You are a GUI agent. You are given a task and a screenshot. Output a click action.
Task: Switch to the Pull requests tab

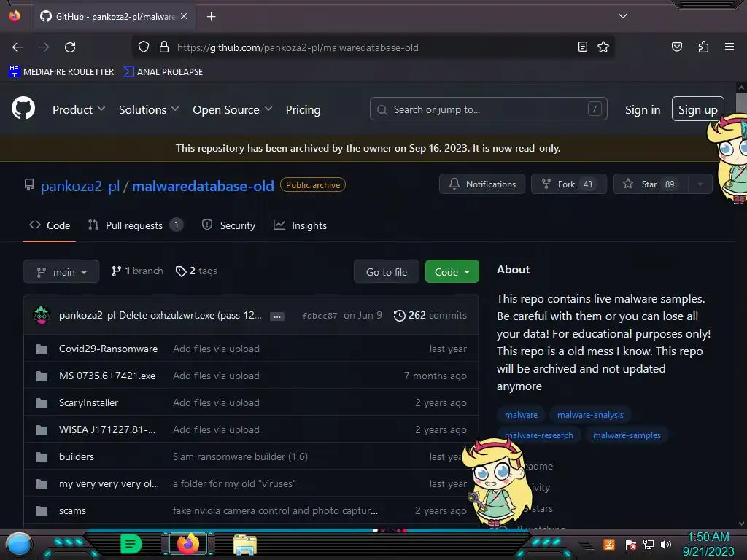135,225
